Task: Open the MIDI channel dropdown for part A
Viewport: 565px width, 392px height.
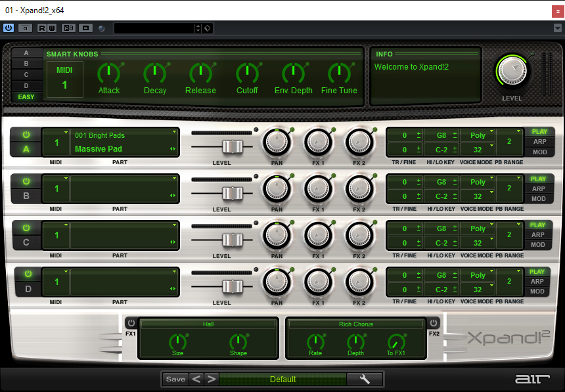Action: point(56,142)
